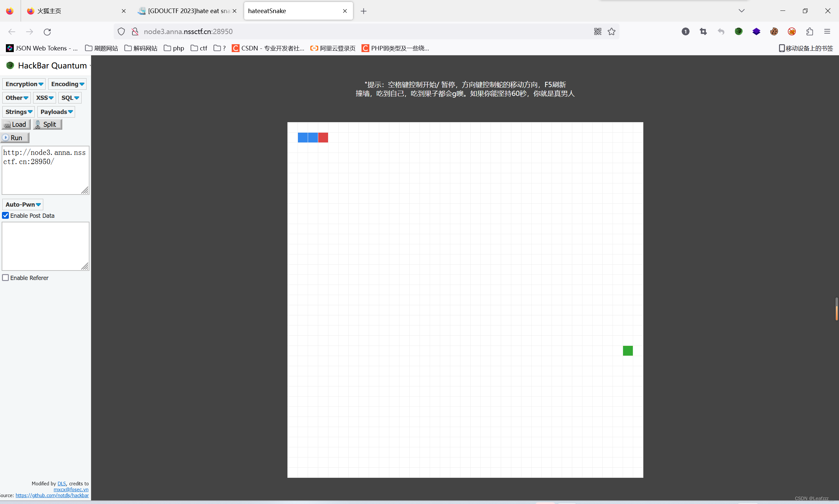
Task: Switch to the GDOUCTF 2023 tab
Action: pyautogui.click(x=185, y=10)
